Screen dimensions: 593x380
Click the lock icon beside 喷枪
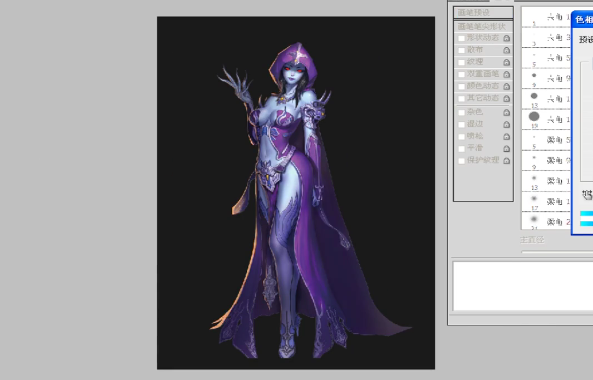507,136
